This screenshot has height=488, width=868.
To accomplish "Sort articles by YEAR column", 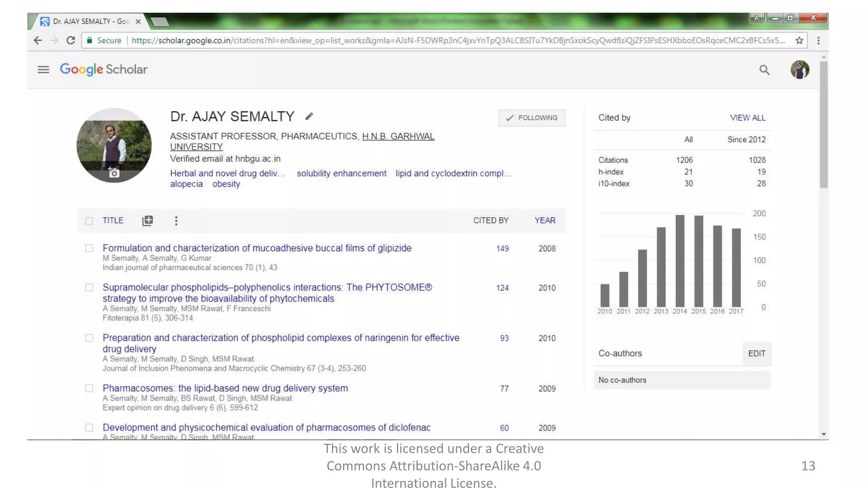I will pyautogui.click(x=545, y=220).
